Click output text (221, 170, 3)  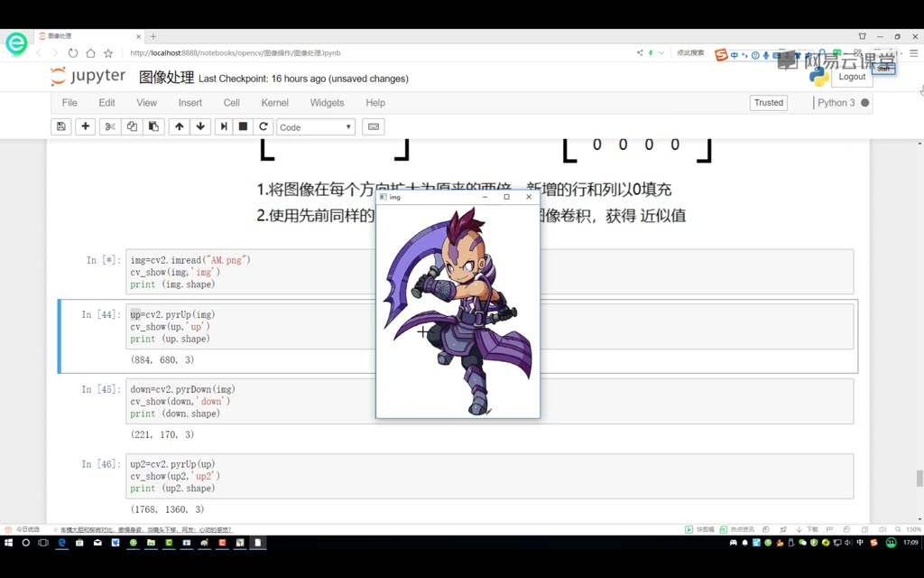pos(162,434)
